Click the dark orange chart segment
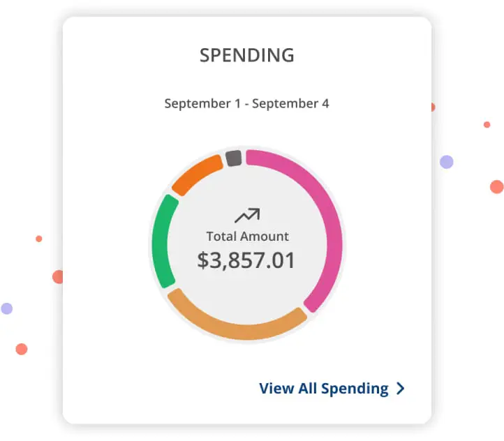 196,174
